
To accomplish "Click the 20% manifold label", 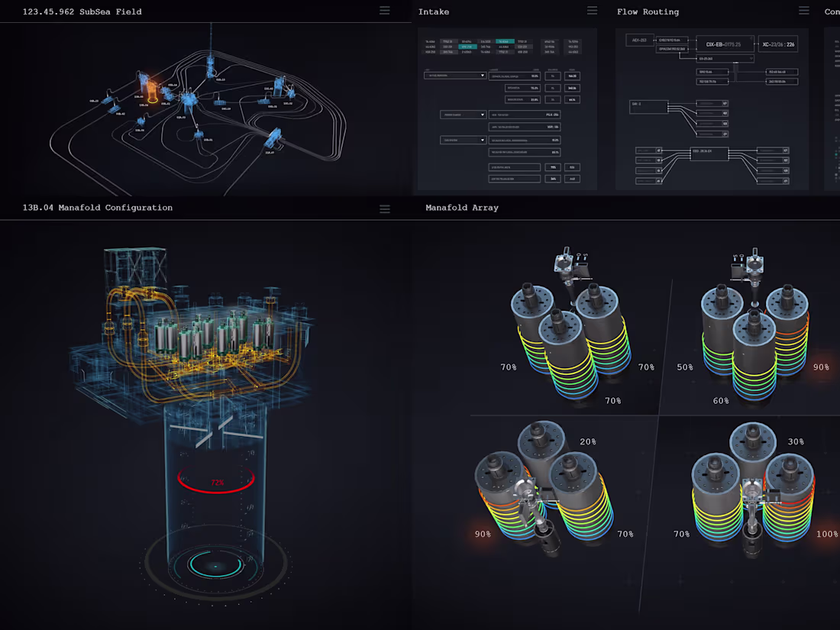I will (x=588, y=441).
